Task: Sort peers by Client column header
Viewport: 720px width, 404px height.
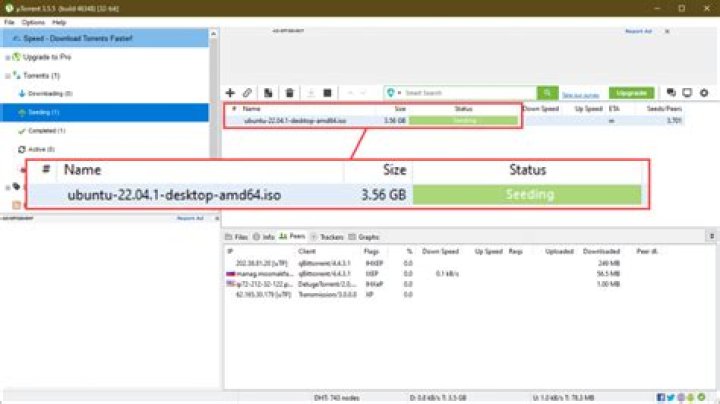Action: [307, 252]
